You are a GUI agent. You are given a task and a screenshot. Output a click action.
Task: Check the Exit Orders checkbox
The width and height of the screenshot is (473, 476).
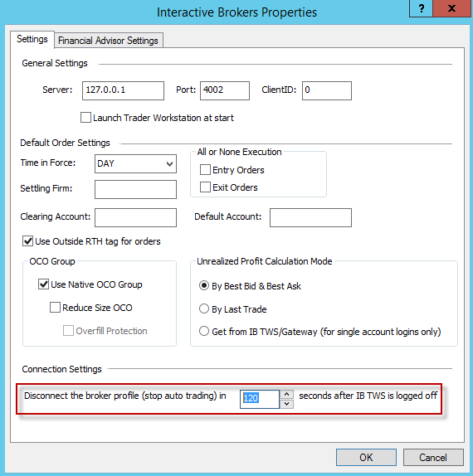click(205, 187)
